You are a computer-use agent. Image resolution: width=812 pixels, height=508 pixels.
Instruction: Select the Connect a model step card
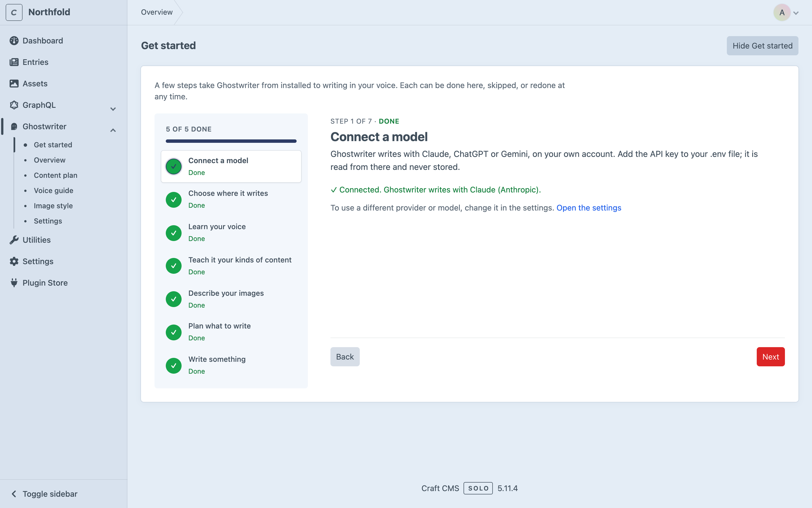point(231,167)
